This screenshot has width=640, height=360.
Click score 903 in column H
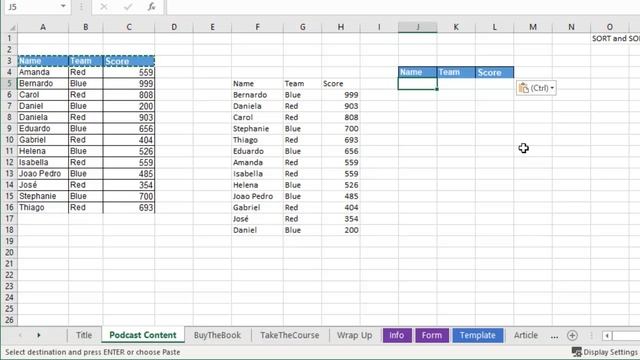[x=341, y=106]
